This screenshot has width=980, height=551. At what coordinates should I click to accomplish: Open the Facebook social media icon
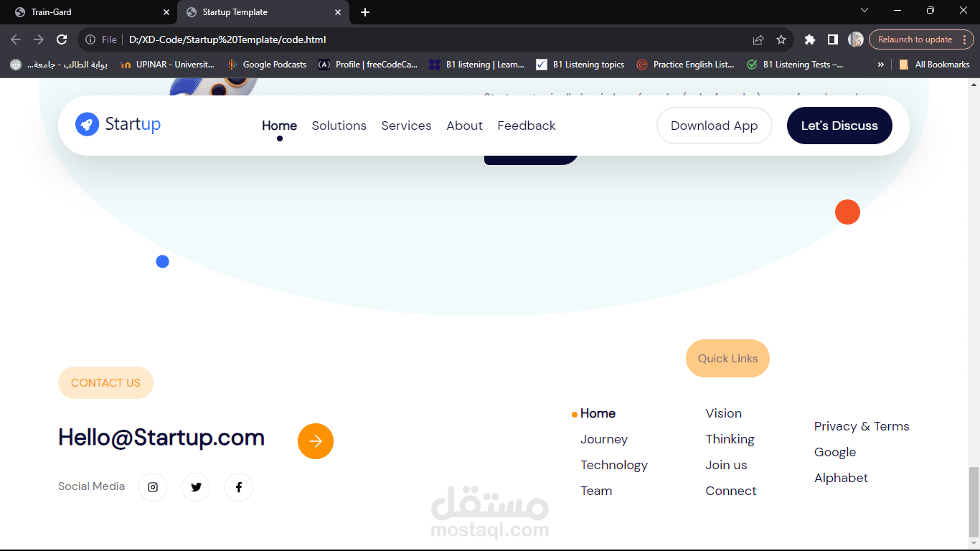click(x=239, y=487)
